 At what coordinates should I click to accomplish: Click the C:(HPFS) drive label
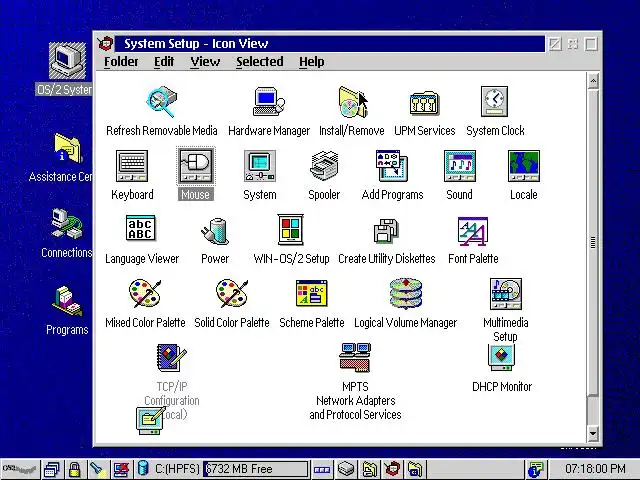177,469
